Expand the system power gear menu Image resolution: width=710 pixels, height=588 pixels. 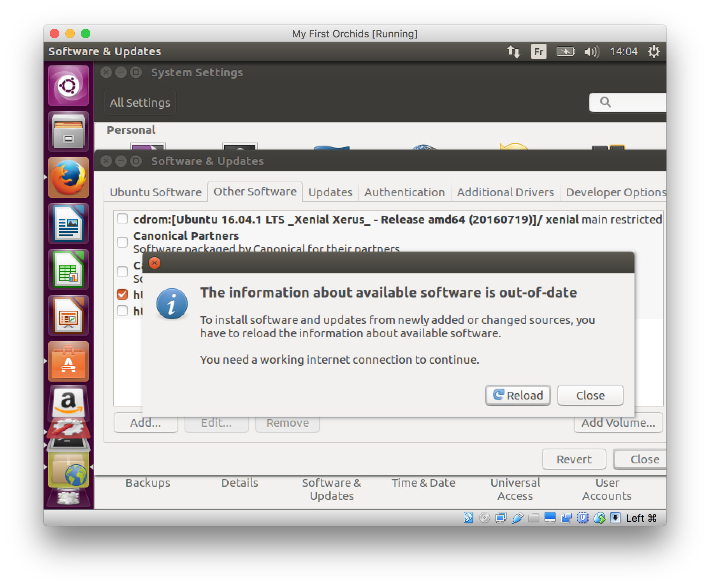click(654, 51)
